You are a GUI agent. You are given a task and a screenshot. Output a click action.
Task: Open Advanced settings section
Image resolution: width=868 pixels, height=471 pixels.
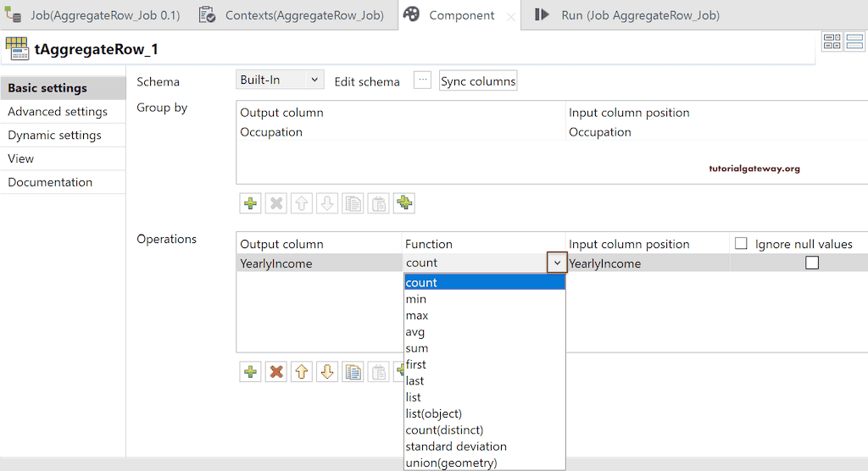(63, 111)
